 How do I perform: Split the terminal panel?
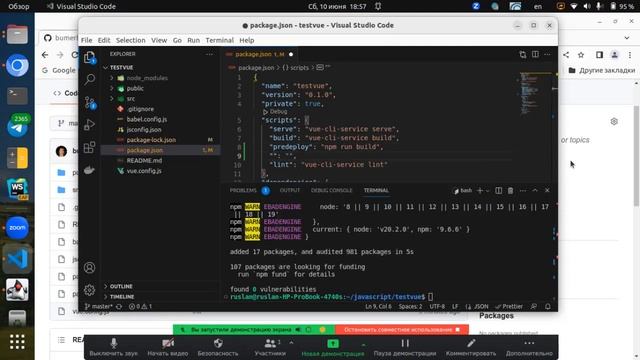tap(498, 191)
